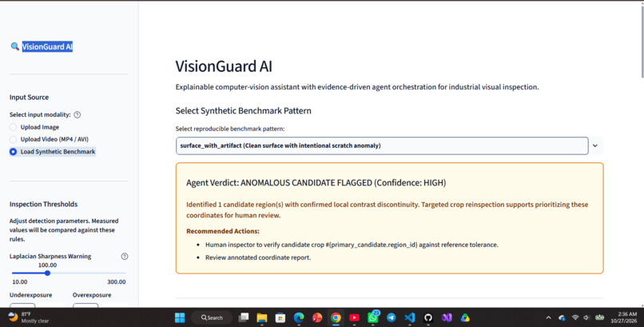This screenshot has height=327, width=644.
Task: Click the Agent Verdict heading text
Action: pos(316,183)
